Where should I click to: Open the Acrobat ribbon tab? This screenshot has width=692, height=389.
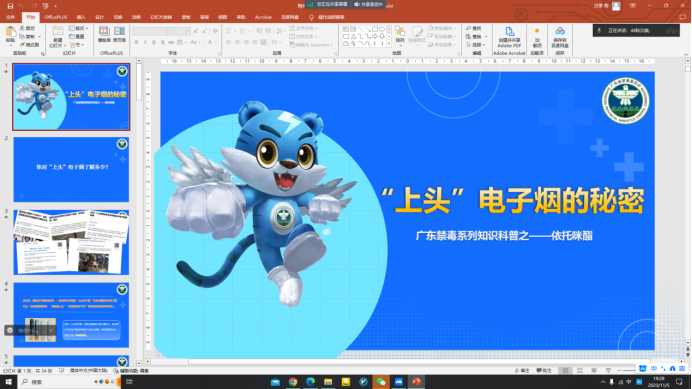point(263,17)
